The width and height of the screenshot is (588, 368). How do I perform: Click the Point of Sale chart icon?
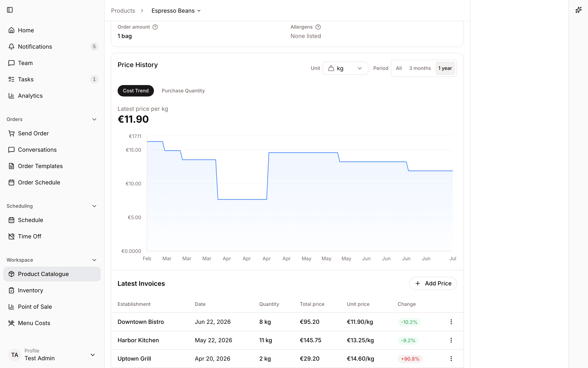point(11,307)
